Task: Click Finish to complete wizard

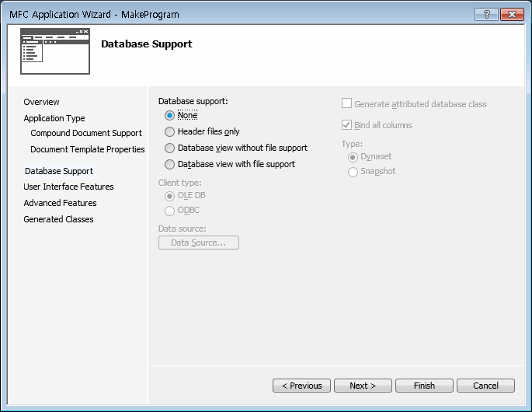Action: [x=425, y=386]
